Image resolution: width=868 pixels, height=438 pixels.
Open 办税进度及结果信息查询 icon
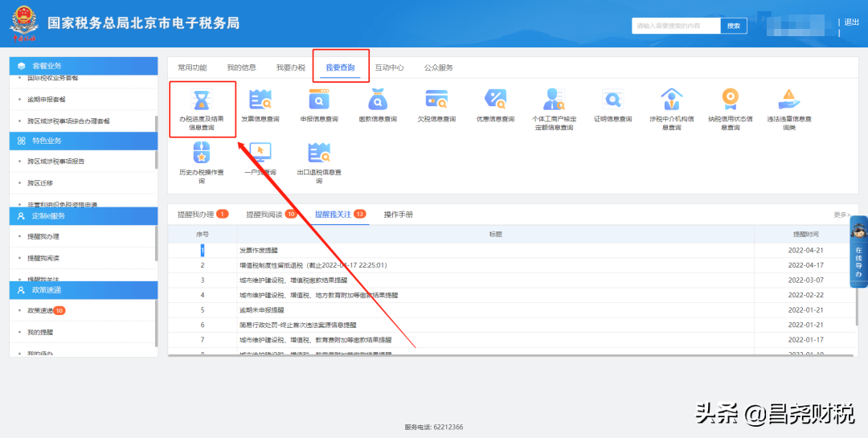201,100
